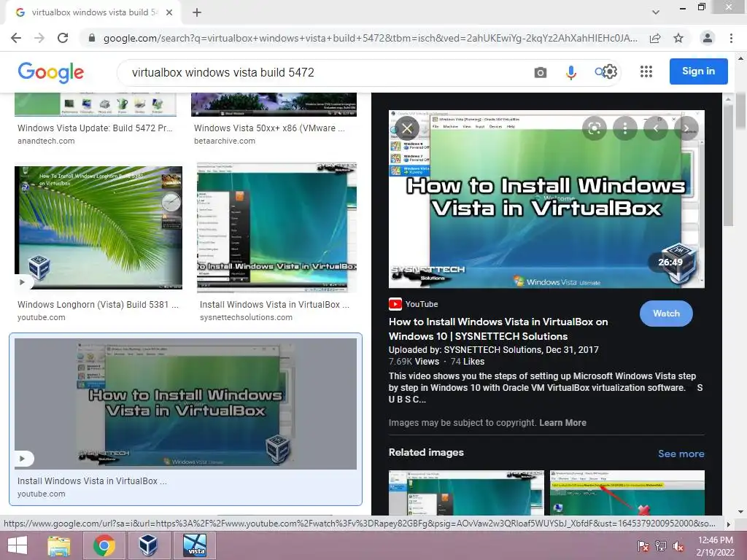Click the address bar URL
747x560 pixels.
tap(370, 38)
